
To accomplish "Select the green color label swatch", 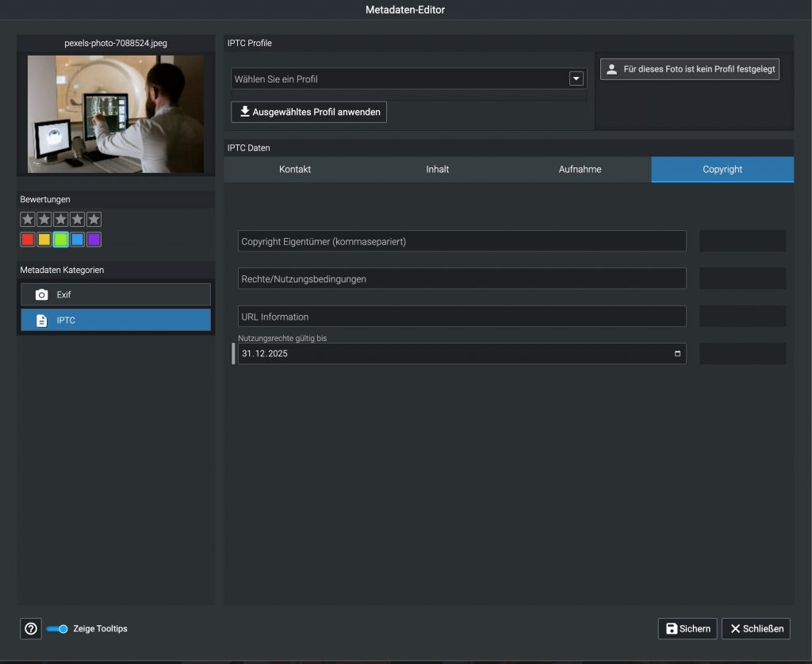I will click(60, 239).
